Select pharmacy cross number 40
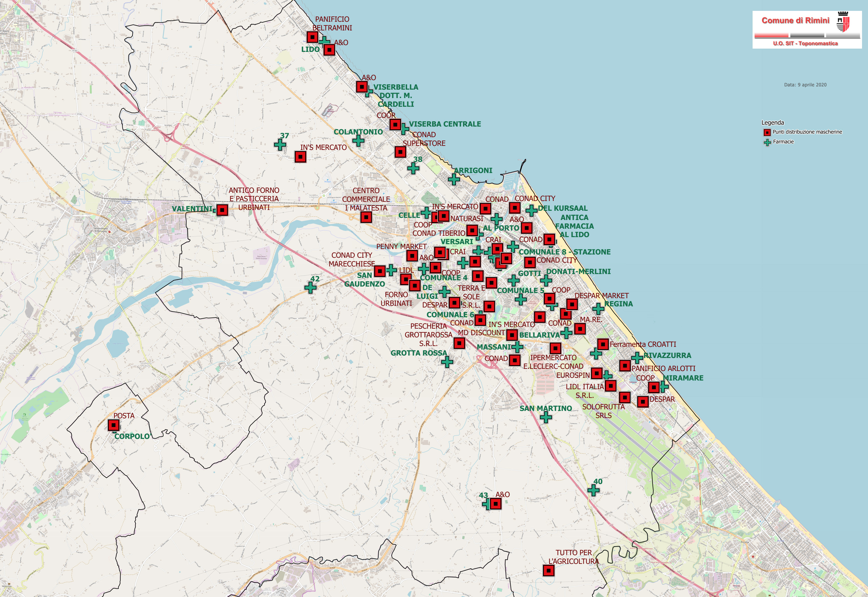This screenshot has height=597, width=868. tap(593, 490)
